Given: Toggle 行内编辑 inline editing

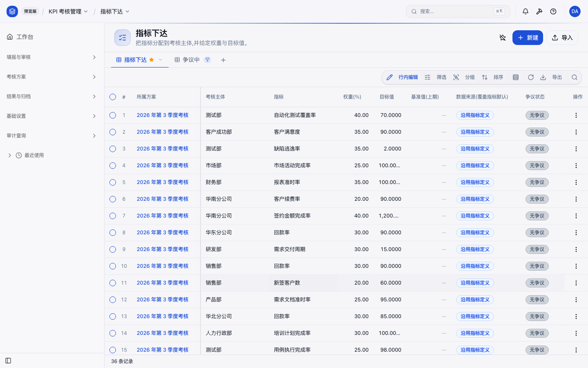Looking at the screenshot, I should click(x=402, y=77).
